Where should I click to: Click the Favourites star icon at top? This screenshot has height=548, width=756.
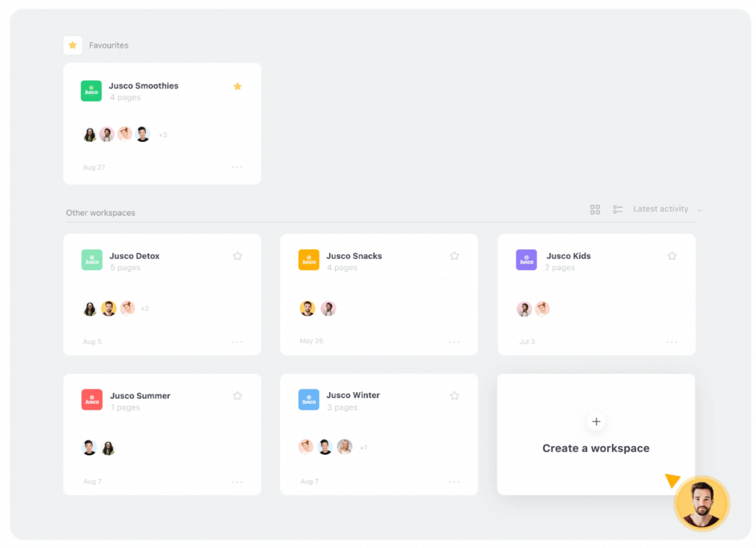pyautogui.click(x=72, y=45)
